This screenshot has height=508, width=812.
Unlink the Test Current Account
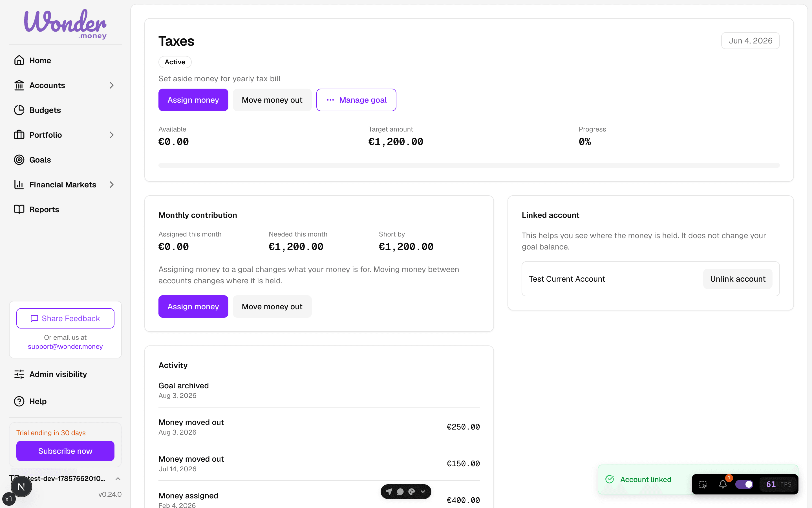point(738,279)
